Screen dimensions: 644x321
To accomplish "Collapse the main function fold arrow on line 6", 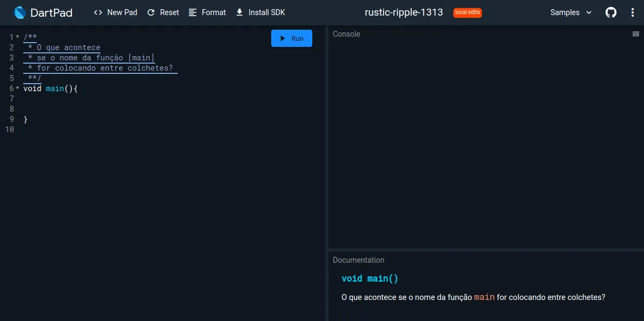I will point(18,88).
